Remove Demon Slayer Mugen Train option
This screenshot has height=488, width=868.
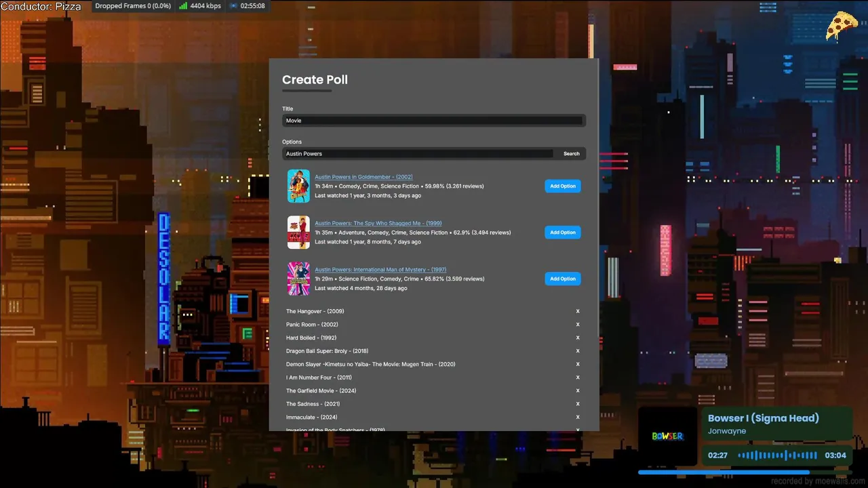point(578,364)
